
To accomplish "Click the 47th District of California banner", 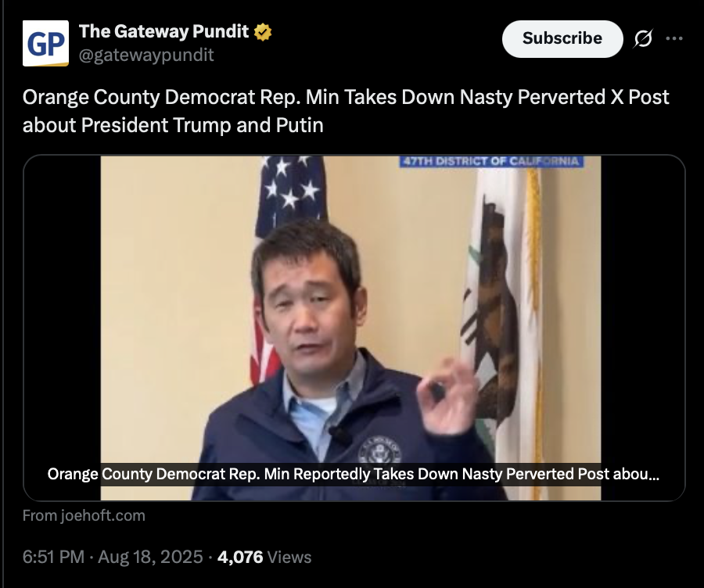I will pos(492,161).
